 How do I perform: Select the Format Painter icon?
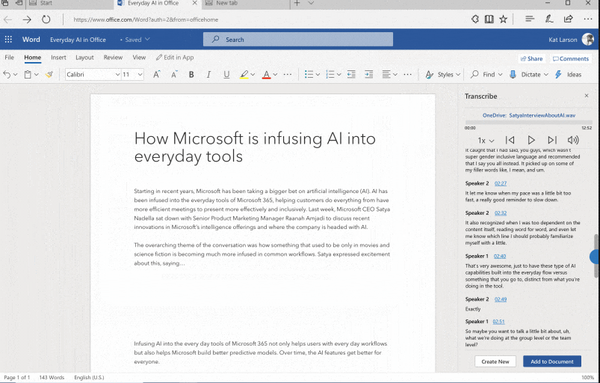point(49,75)
